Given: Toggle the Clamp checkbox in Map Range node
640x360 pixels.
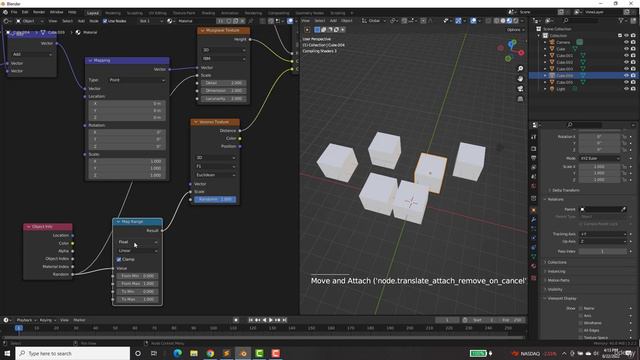Looking at the screenshot, I should tap(119, 260).
